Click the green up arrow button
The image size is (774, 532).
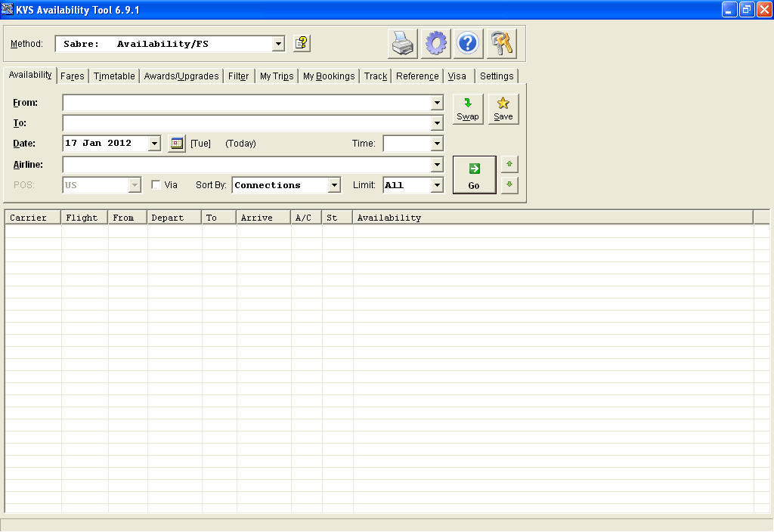pyautogui.click(x=509, y=164)
